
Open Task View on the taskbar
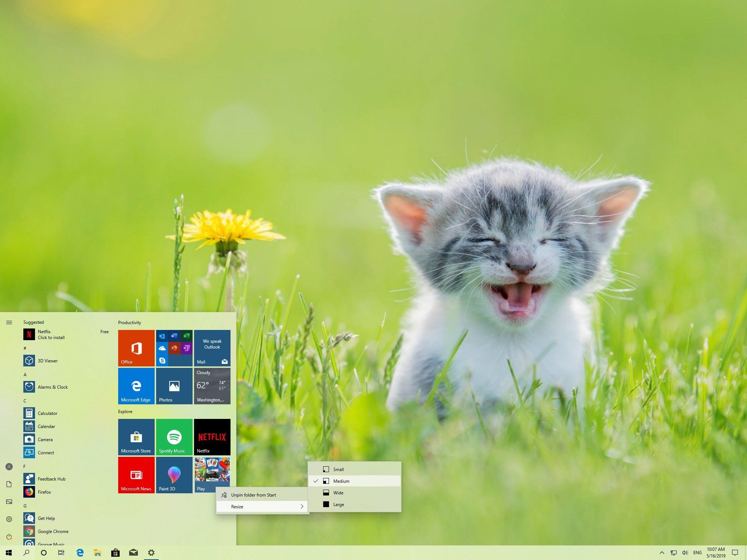61,552
